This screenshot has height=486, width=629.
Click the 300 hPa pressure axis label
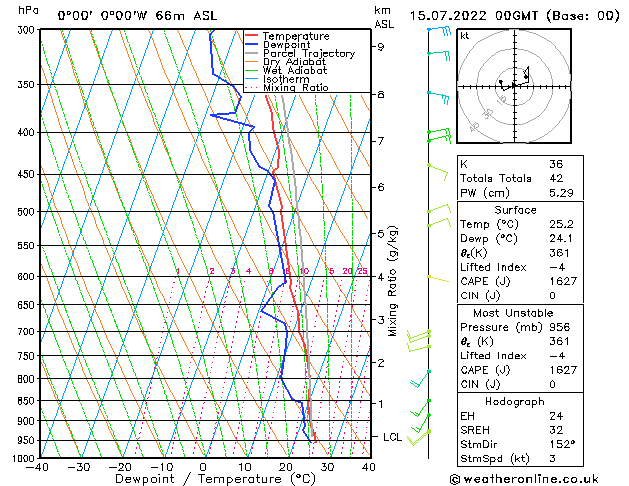pyautogui.click(x=26, y=30)
